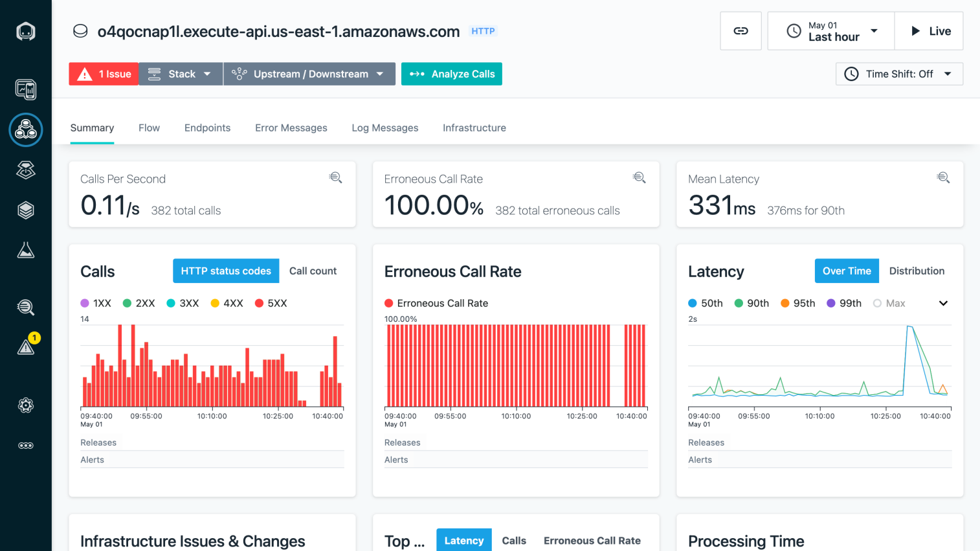Open the Settings gear in the sidebar
Image resolution: width=980 pixels, height=551 pixels.
[x=25, y=405]
